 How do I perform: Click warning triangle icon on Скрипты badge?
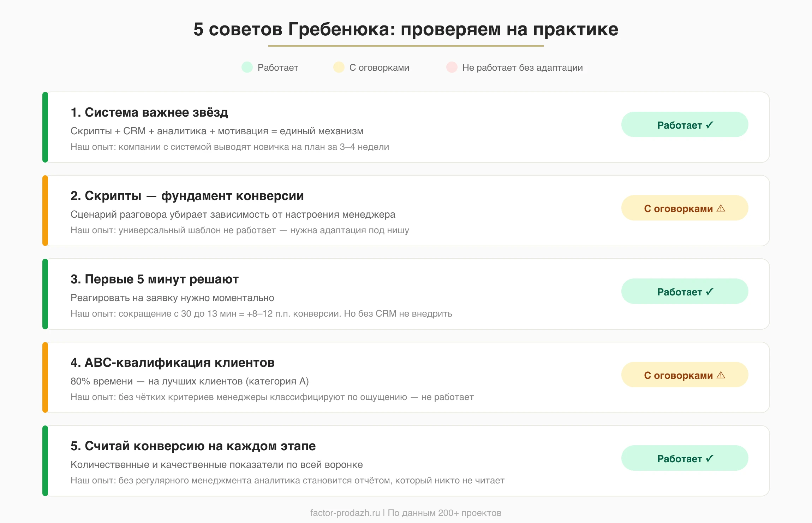721,208
